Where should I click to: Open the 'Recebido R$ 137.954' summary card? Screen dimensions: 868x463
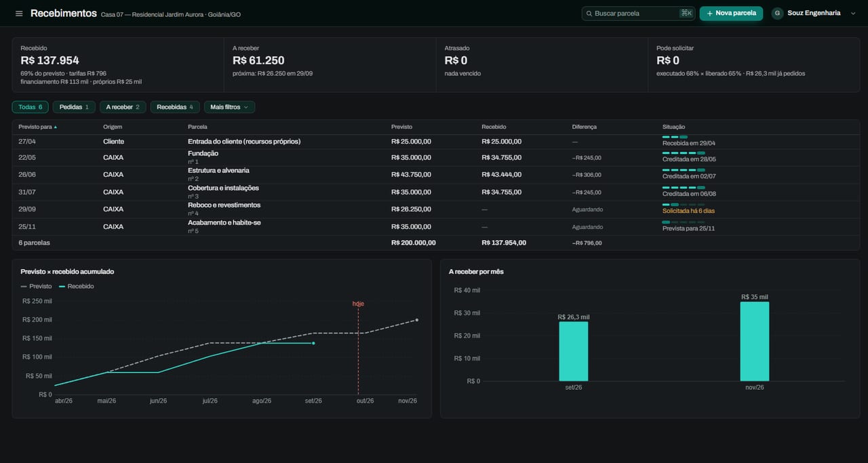pyautogui.click(x=118, y=65)
